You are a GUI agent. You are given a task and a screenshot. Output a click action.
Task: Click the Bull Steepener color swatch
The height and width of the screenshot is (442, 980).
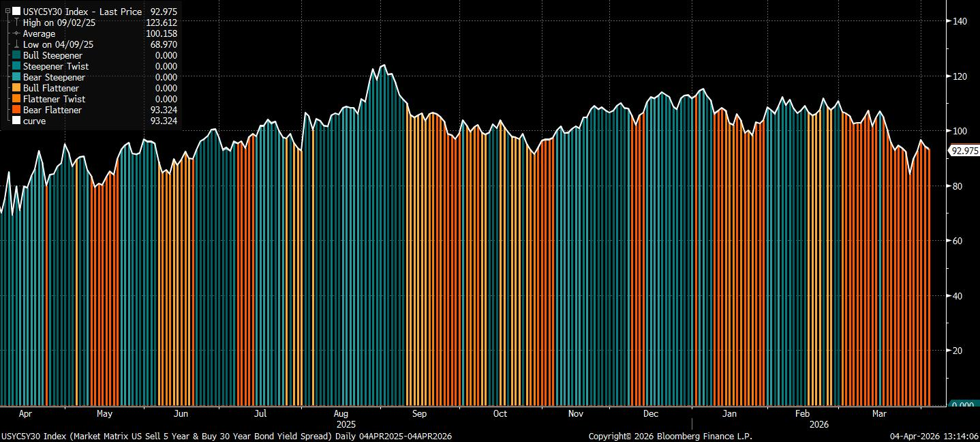(16, 55)
